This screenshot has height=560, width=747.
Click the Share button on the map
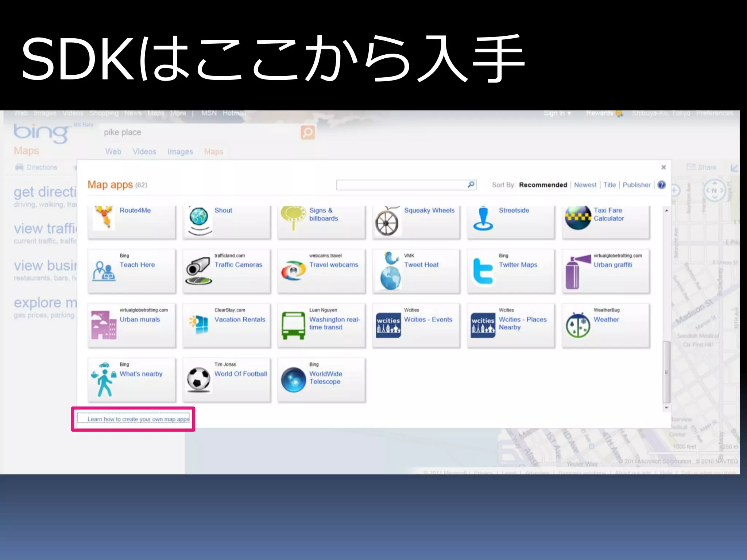coord(702,167)
